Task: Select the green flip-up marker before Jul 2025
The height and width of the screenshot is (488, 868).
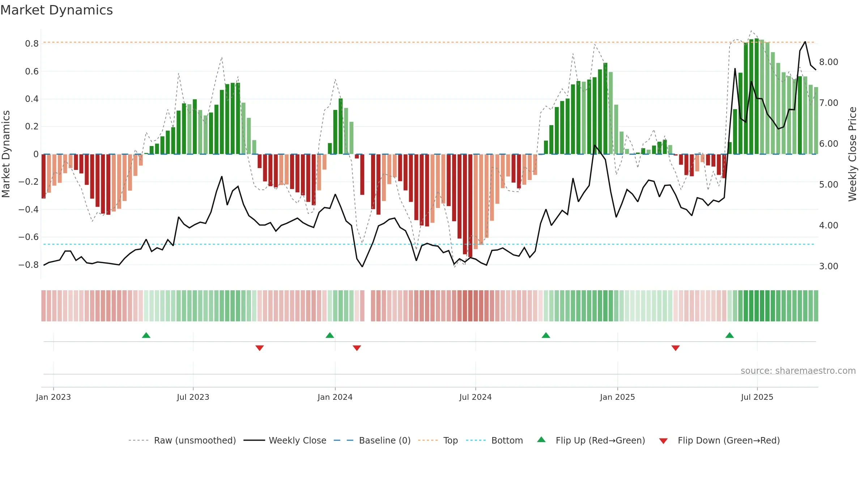Action: coord(729,335)
